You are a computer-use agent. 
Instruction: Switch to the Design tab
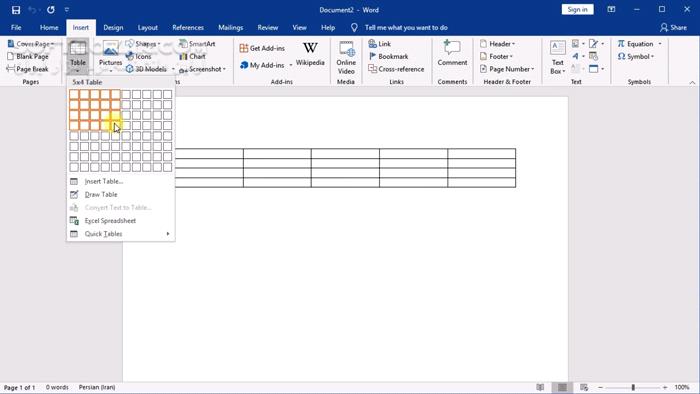pyautogui.click(x=113, y=28)
